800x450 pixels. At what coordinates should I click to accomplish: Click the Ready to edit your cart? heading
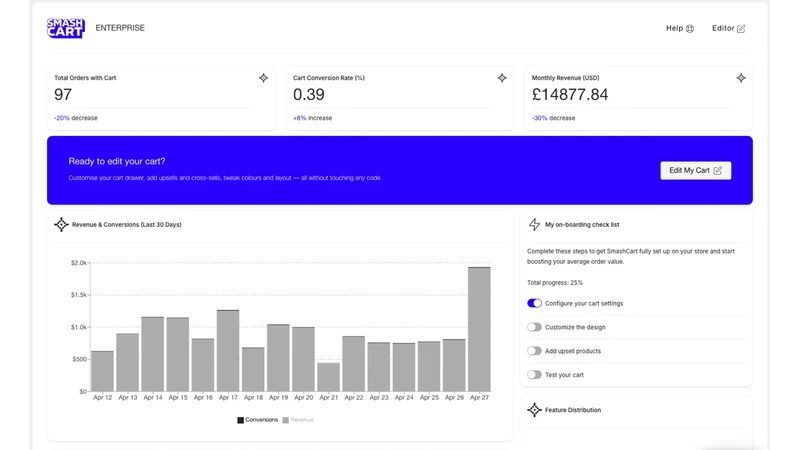click(x=117, y=161)
